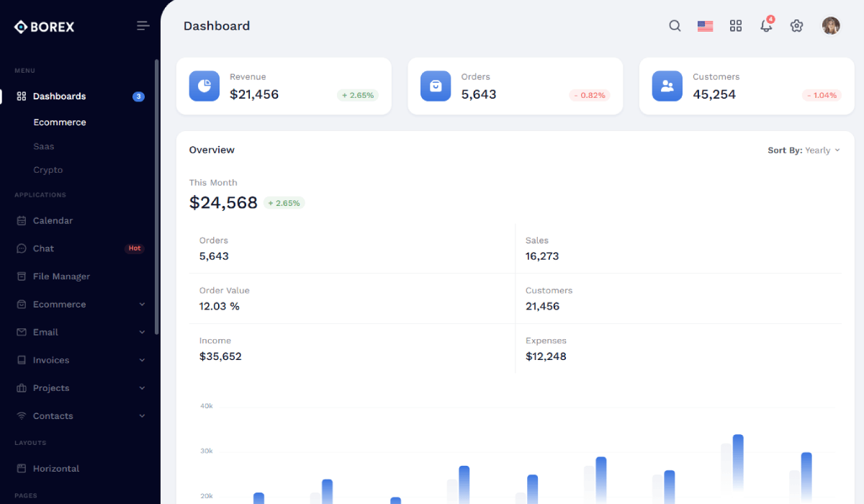The height and width of the screenshot is (504, 864).
Task: Click the Dashboards grid icon in sidebar
Action: coord(22,96)
